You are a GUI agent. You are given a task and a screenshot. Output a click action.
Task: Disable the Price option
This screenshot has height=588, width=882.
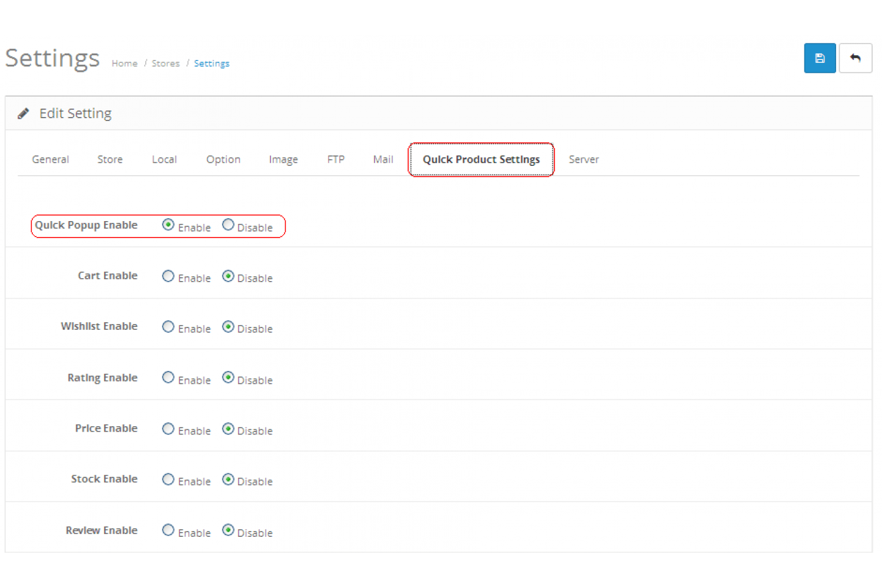pyautogui.click(x=228, y=428)
